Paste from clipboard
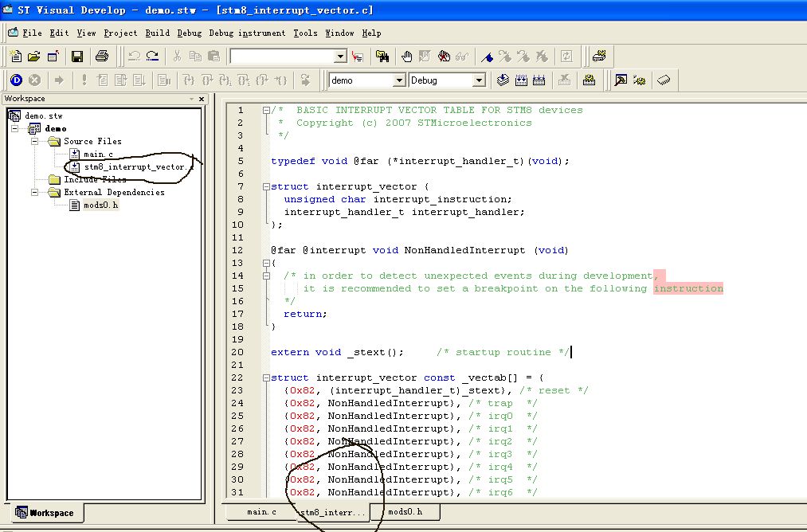This screenshot has width=807, height=532. 214,56
